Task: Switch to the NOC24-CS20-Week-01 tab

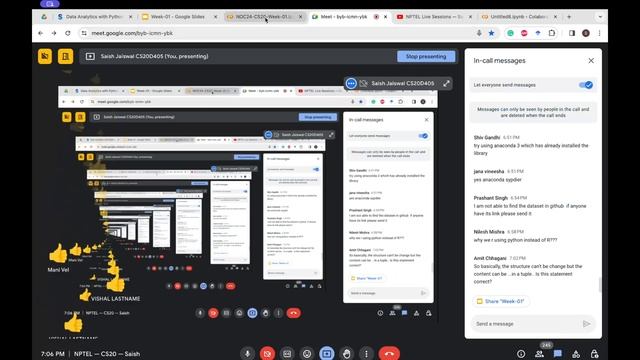Action: click(x=263, y=17)
